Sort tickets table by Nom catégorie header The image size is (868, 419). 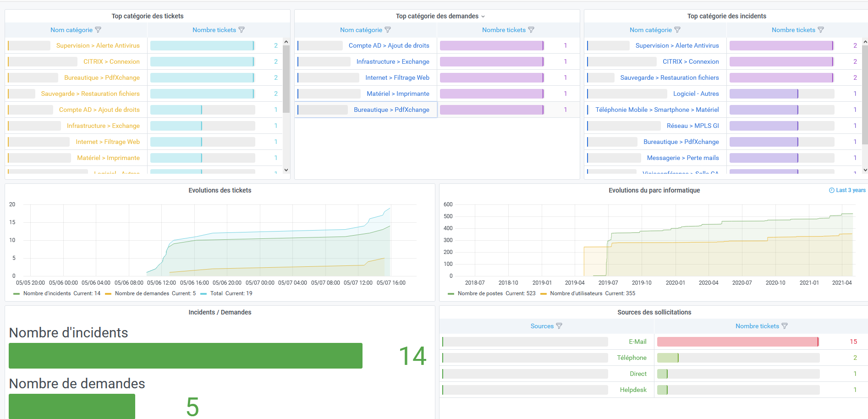(71, 30)
